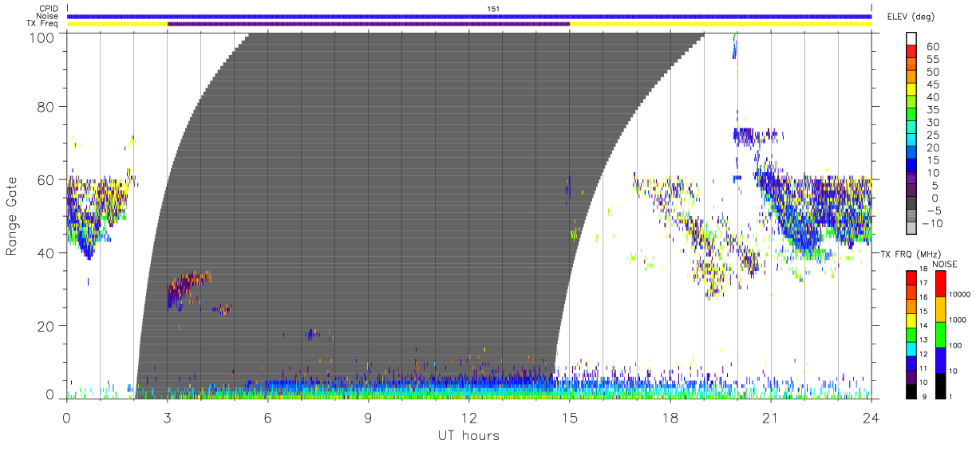
Task: Click the CPID label at top left
Action: click(x=49, y=9)
